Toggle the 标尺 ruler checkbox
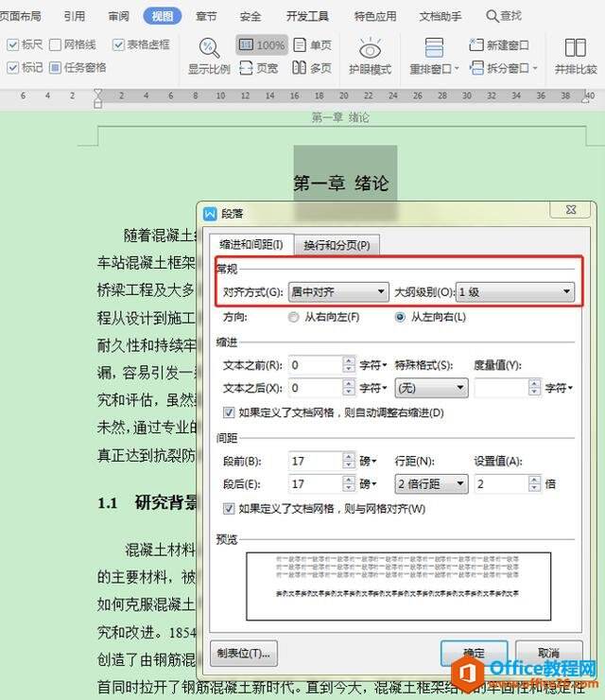Viewport: 605px width, 700px height. click(x=12, y=44)
